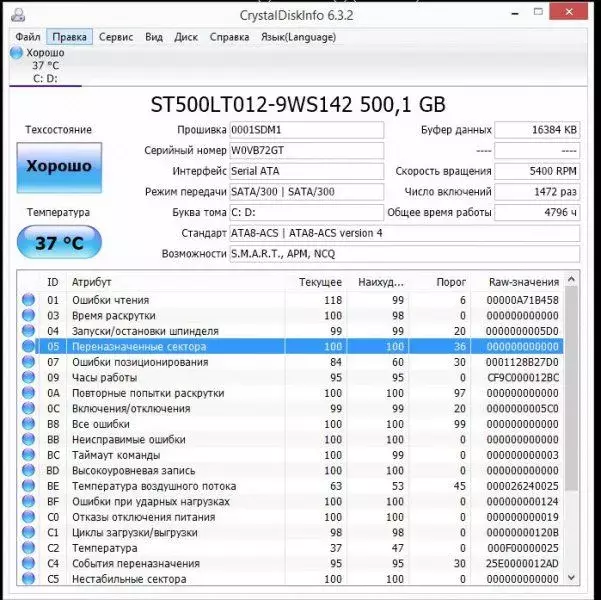Viewport: 601px width, 600px height.
Task: Click the 37 °C temperature button
Action: (59, 242)
